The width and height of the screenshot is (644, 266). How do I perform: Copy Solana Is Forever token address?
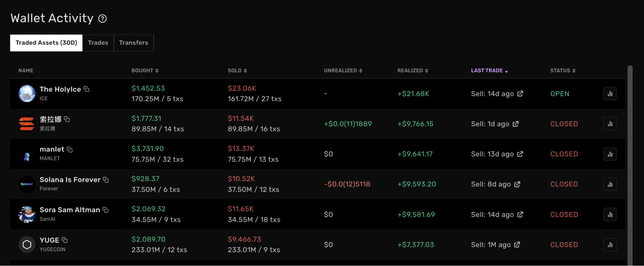click(106, 180)
